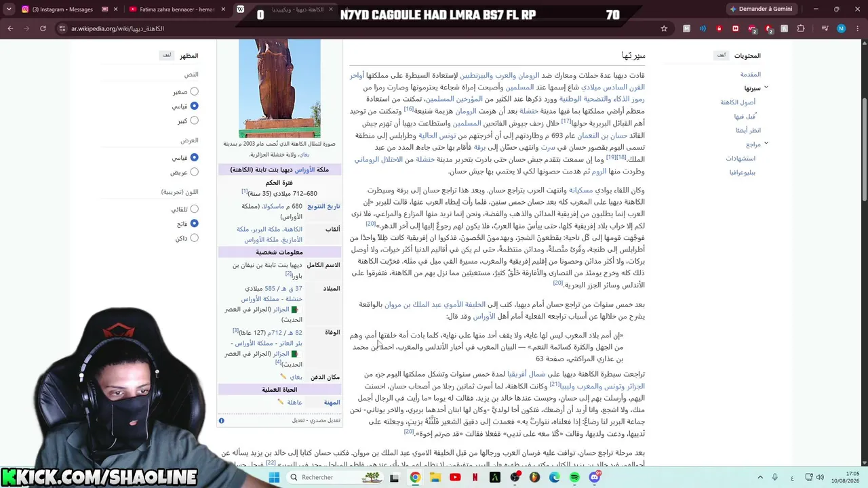Open the Windows Start menu

(x=274, y=477)
